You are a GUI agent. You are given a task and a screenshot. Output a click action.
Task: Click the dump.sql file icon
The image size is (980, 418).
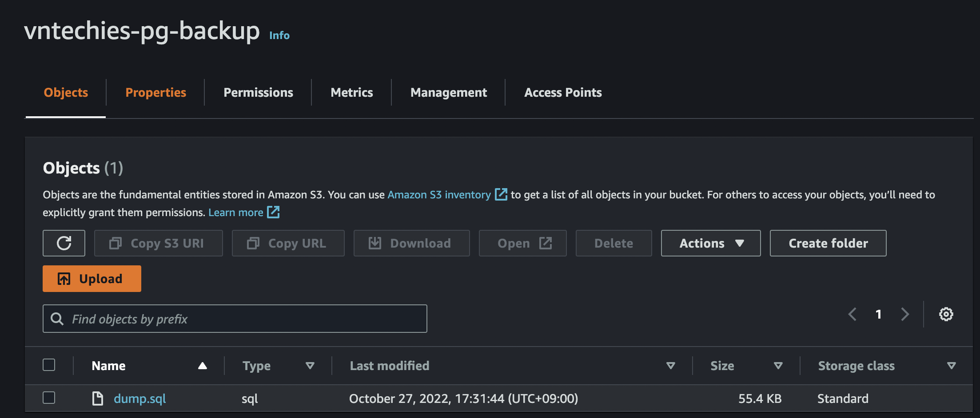[97, 398]
